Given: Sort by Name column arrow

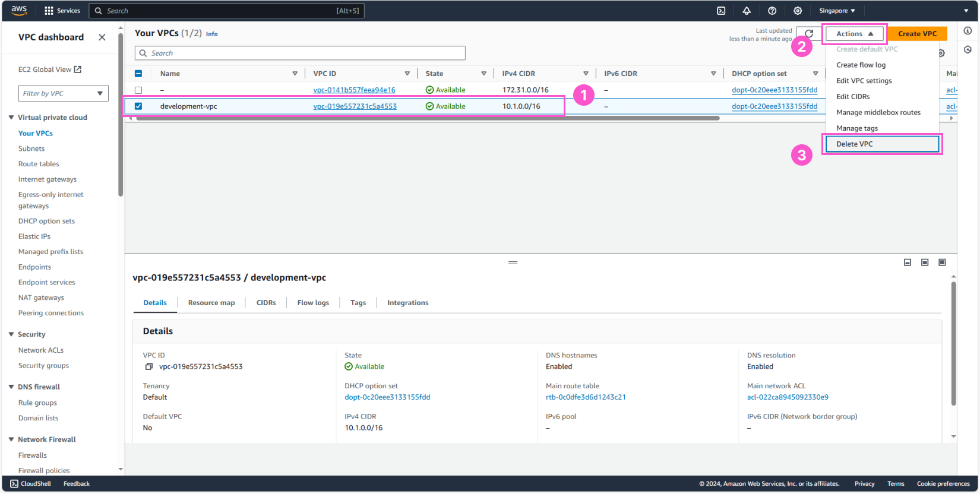Looking at the screenshot, I should point(295,74).
